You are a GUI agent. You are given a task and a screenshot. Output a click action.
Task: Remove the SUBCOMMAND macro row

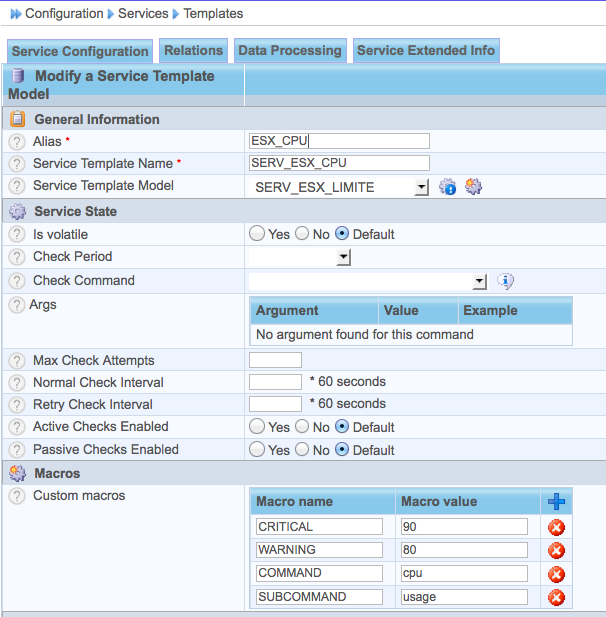point(556,597)
